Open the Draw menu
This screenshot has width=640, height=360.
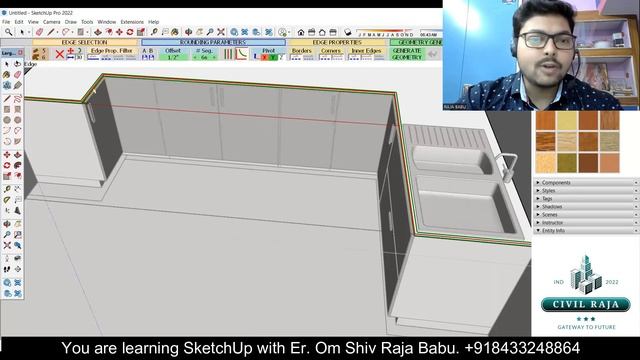[71, 22]
